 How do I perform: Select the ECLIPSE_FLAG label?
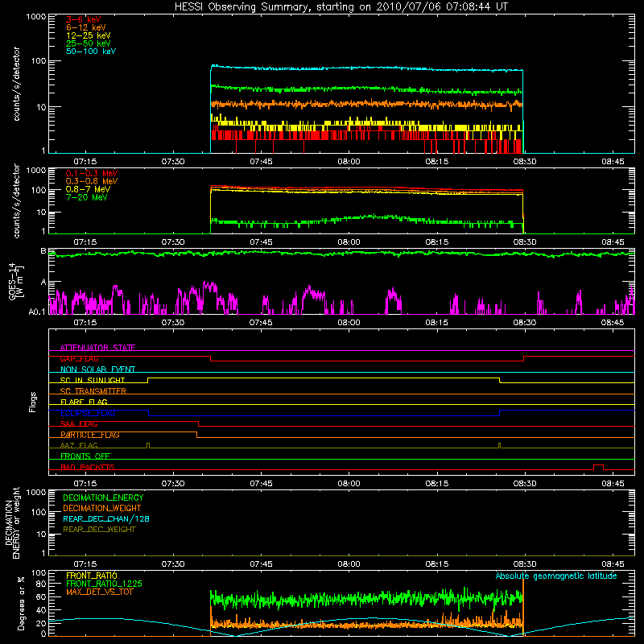pyautogui.click(x=88, y=413)
